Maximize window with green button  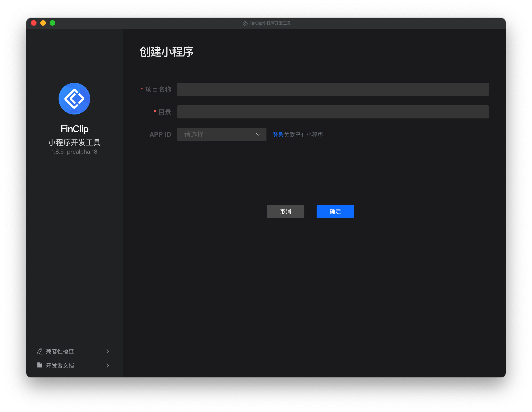pyautogui.click(x=52, y=23)
